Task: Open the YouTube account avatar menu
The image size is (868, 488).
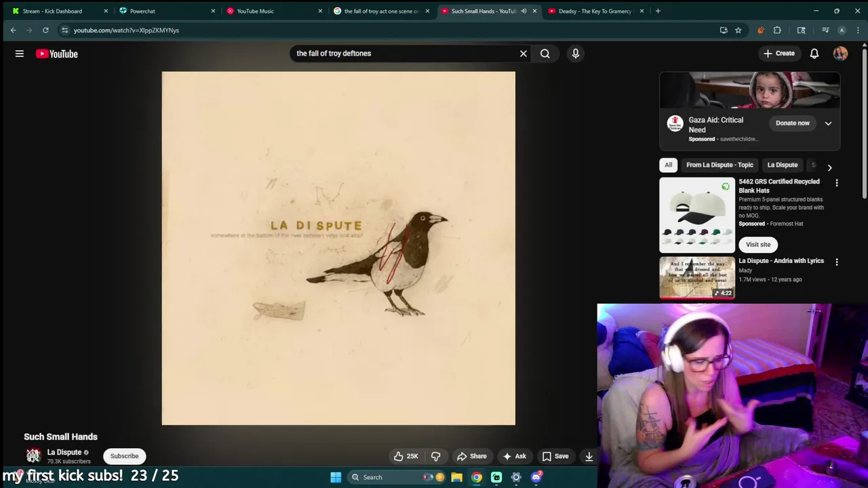Action: click(x=840, y=54)
